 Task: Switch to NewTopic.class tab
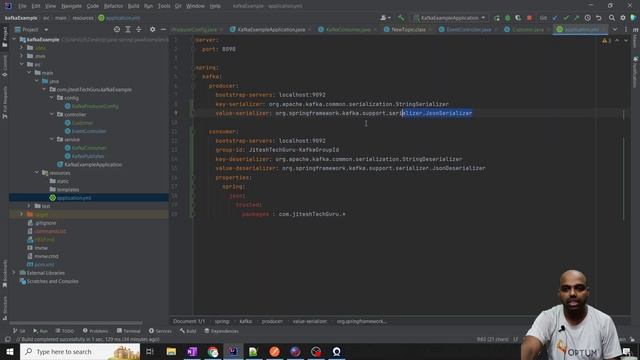[408, 29]
